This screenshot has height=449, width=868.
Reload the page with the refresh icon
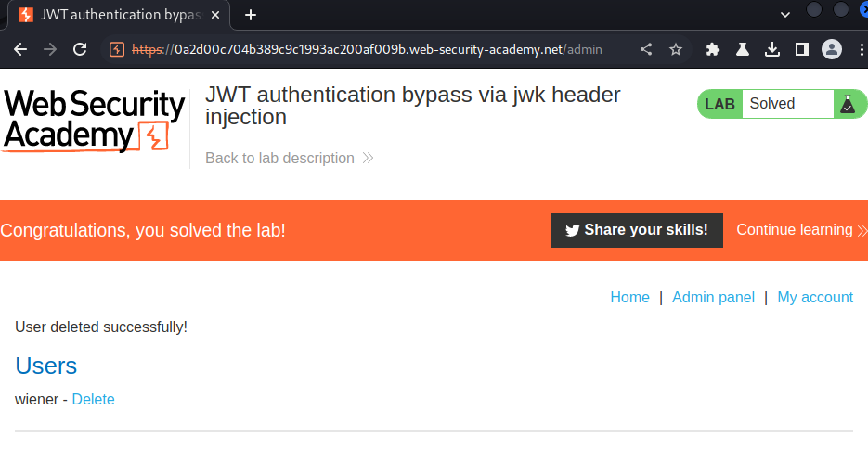80,49
